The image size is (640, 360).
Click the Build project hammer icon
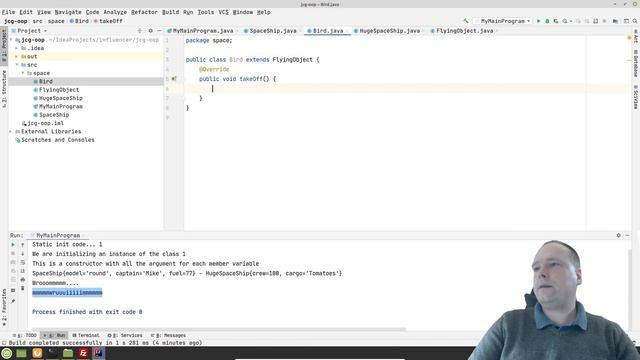466,21
